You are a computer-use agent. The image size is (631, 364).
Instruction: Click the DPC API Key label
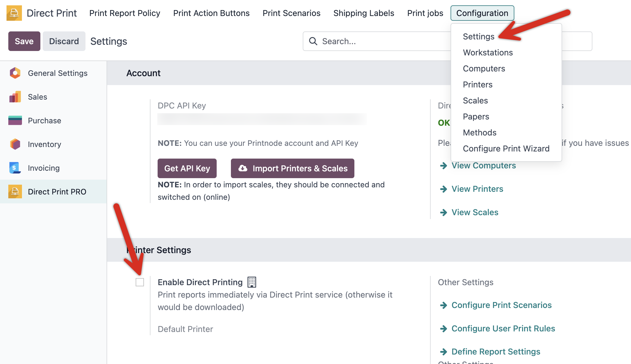(x=182, y=106)
